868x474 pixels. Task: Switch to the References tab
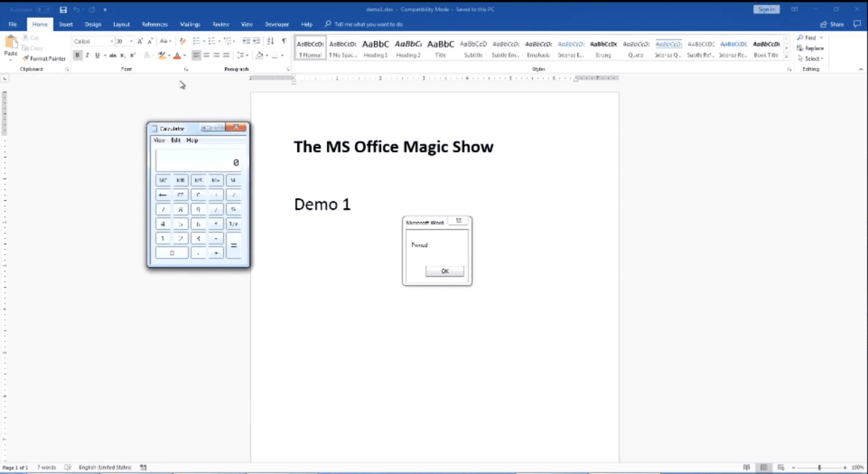point(155,24)
